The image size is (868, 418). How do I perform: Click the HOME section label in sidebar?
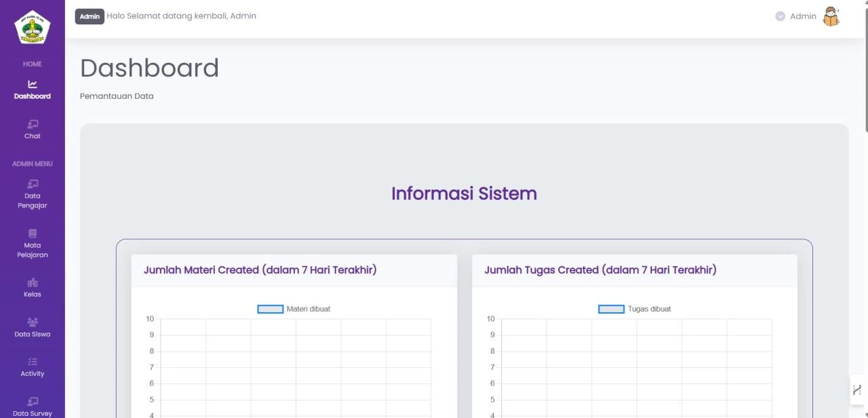[33, 64]
